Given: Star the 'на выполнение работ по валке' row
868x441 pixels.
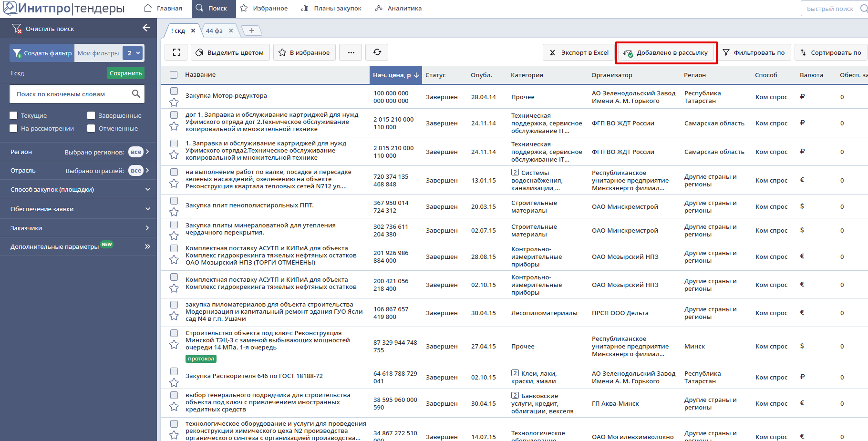Looking at the screenshot, I should (174, 183).
